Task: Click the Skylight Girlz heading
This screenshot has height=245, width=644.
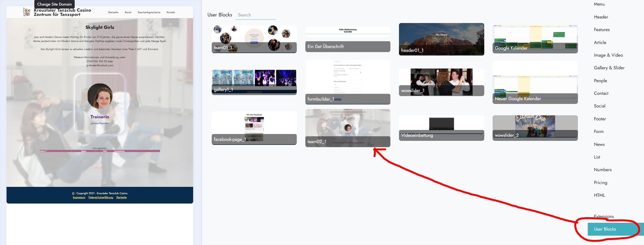Action: point(100,27)
